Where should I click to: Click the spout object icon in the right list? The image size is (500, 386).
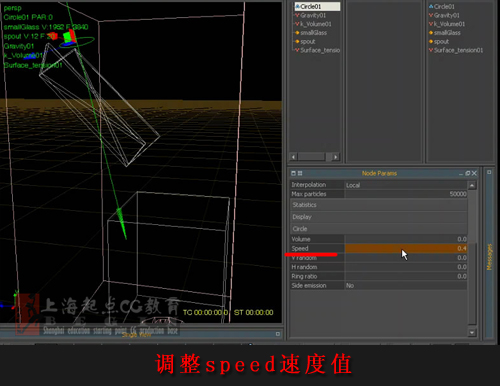431,41
